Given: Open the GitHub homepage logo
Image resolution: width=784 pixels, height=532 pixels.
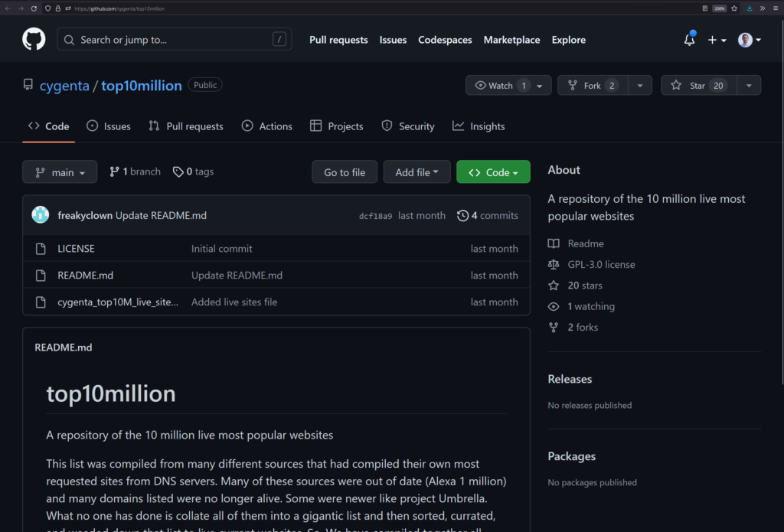Looking at the screenshot, I should click(x=34, y=39).
